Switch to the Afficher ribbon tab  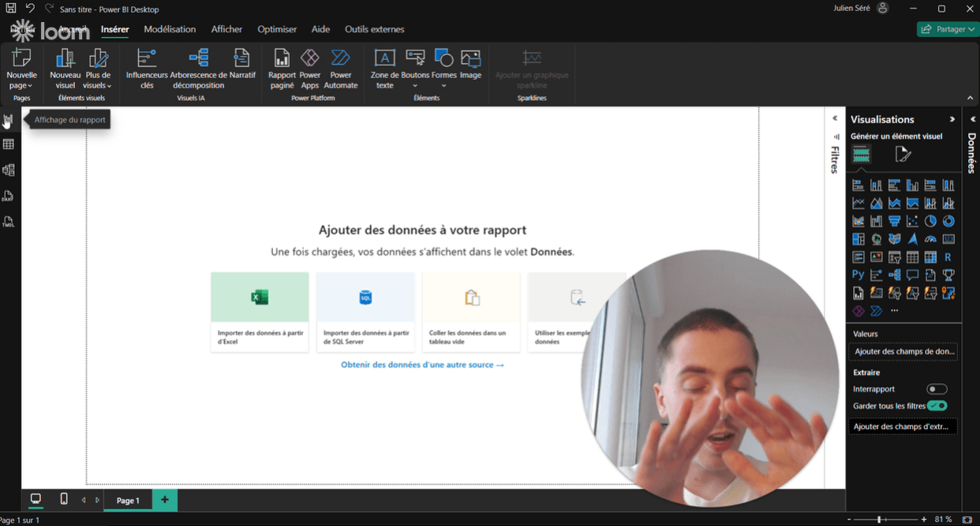coord(226,29)
